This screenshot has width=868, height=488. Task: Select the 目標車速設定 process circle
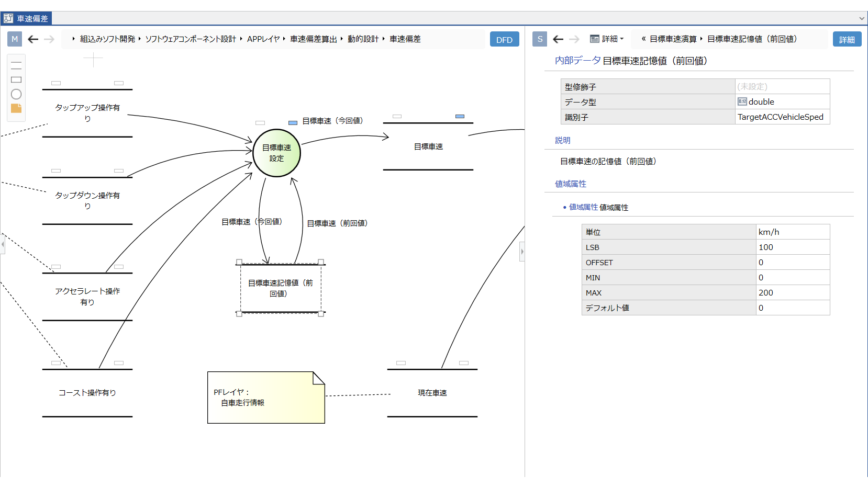[276, 153]
